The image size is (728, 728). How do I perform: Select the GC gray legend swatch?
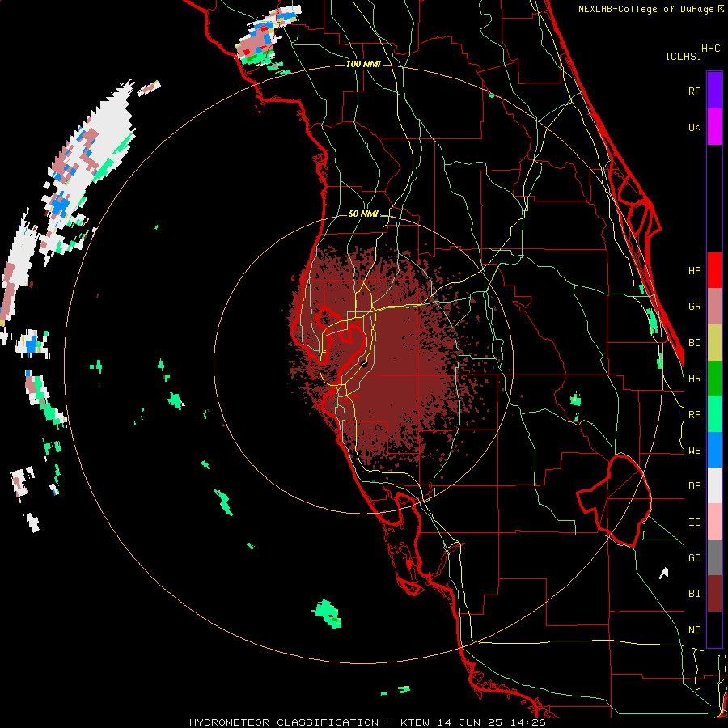714,557
